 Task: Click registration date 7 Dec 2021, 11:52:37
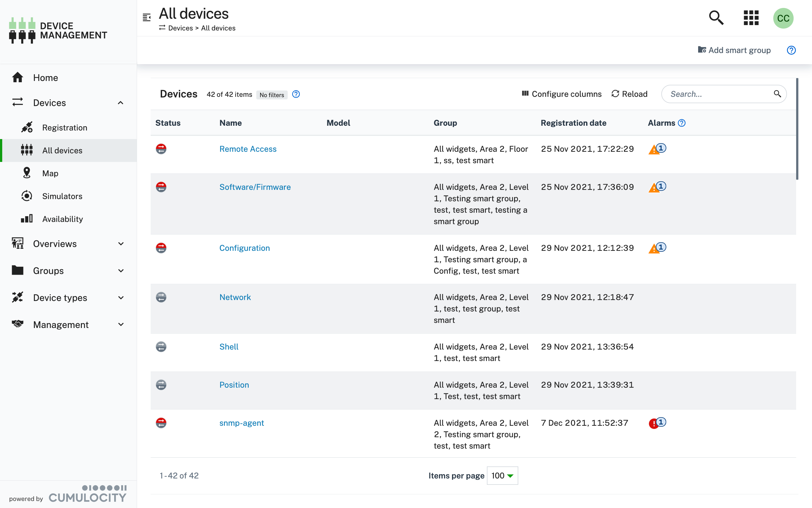(x=585, y=423)
